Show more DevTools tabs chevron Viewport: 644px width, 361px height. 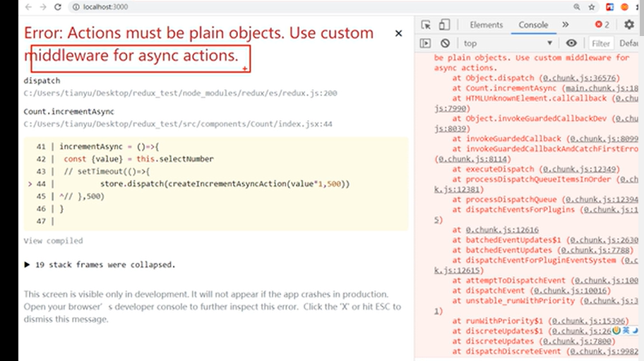coord(566,25)
